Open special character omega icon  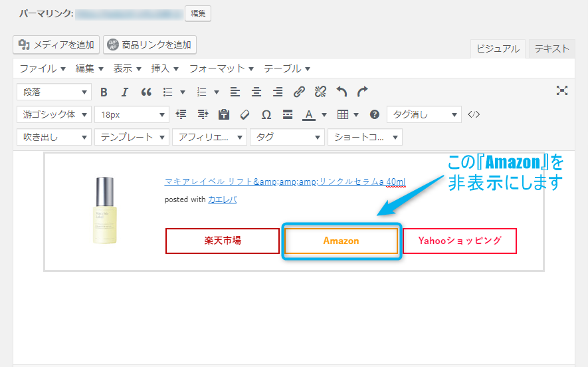pyautogui.click(x=266, y=114)
